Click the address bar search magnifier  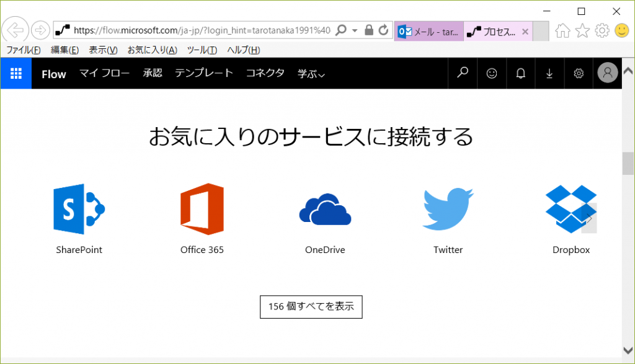click(x=342, y=30)
